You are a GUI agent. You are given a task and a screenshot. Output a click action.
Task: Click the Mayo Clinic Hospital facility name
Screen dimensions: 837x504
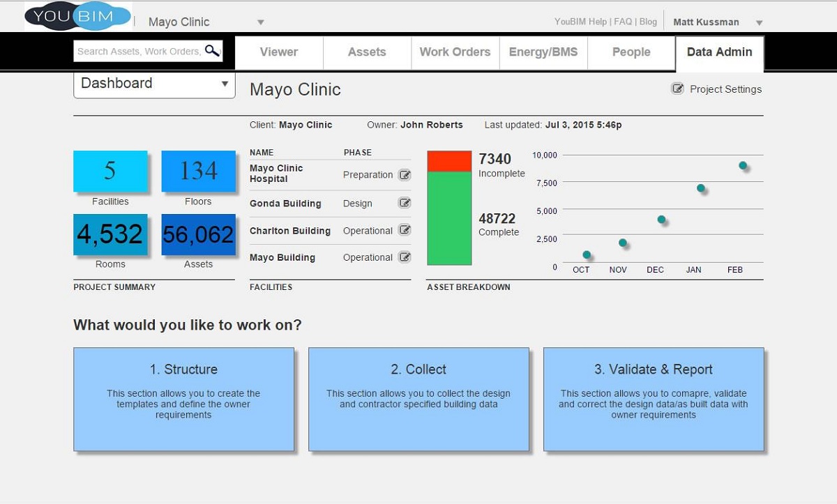coord(276,174)
